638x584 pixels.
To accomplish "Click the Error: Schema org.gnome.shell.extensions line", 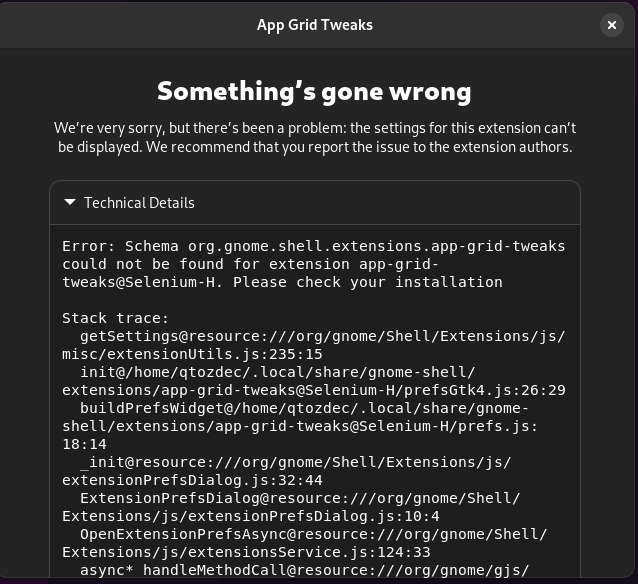I will click(313, 246).
